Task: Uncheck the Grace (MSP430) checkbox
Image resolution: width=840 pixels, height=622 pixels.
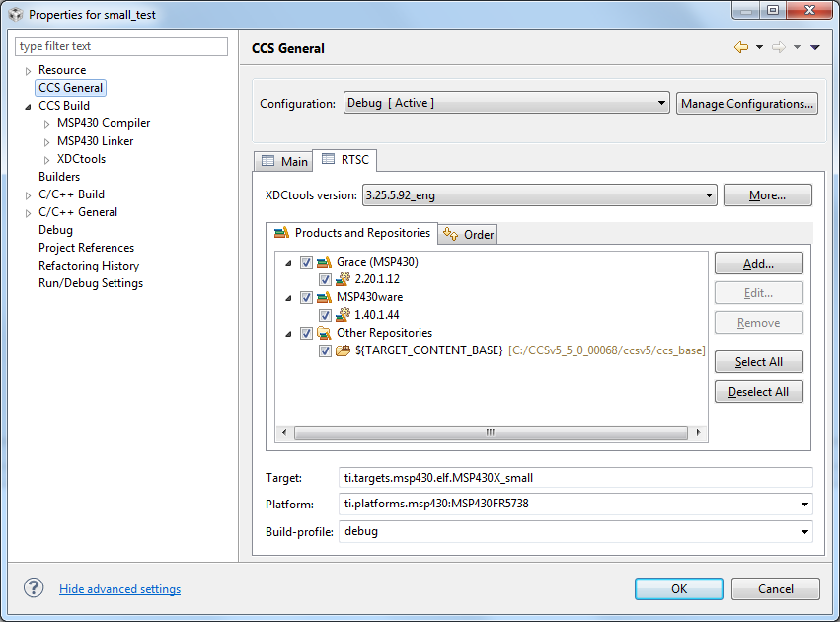Action: (x=306, y=262)
